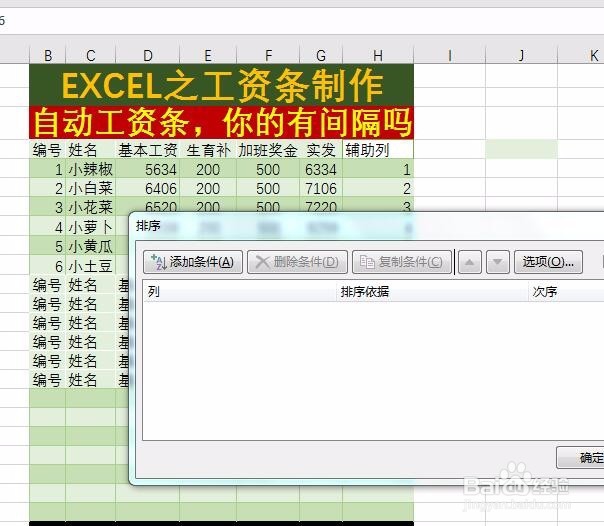Click the 排序 dialog title bar

pyautogui.click(x=366, y=226)
